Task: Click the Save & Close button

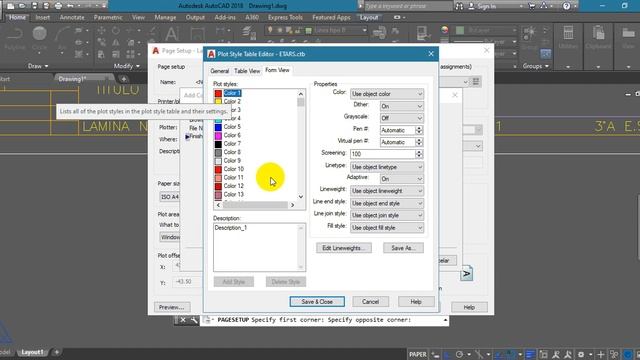Action: 317,302
